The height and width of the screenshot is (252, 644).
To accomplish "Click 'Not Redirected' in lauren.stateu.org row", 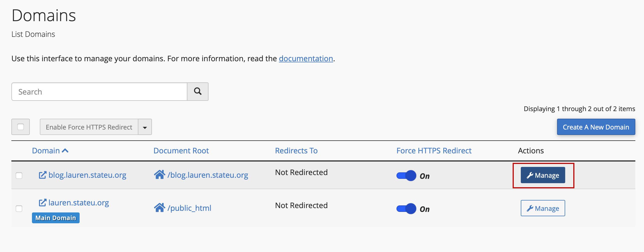I will (x=301, y=205).
